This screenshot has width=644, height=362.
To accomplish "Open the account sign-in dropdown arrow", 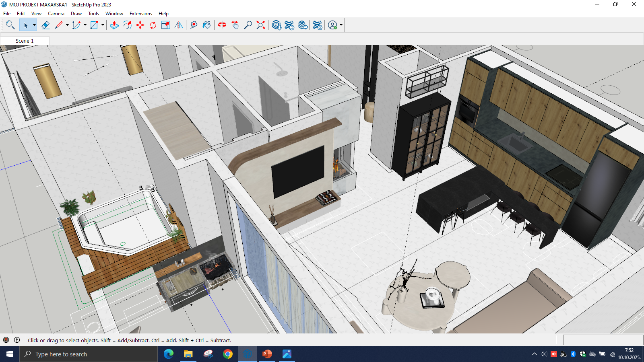I will [x=341, y=25].
